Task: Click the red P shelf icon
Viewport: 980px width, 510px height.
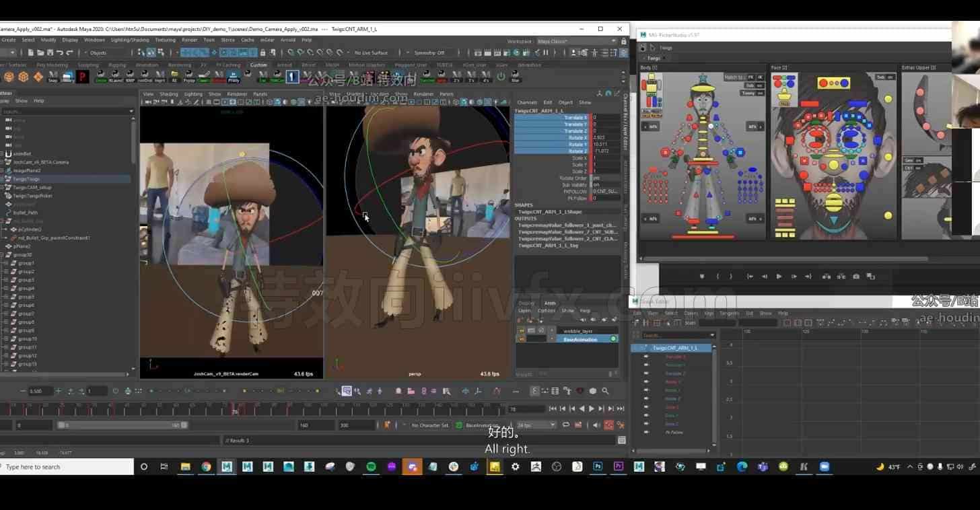Action: (x=83, y=77)
